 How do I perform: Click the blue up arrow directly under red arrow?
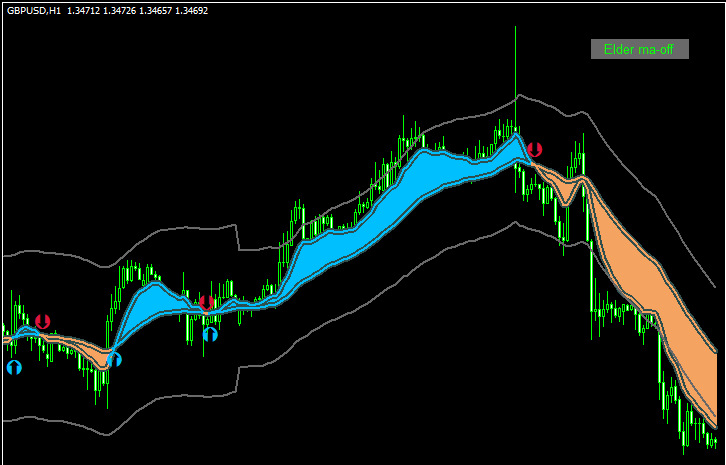click(210, 334)
